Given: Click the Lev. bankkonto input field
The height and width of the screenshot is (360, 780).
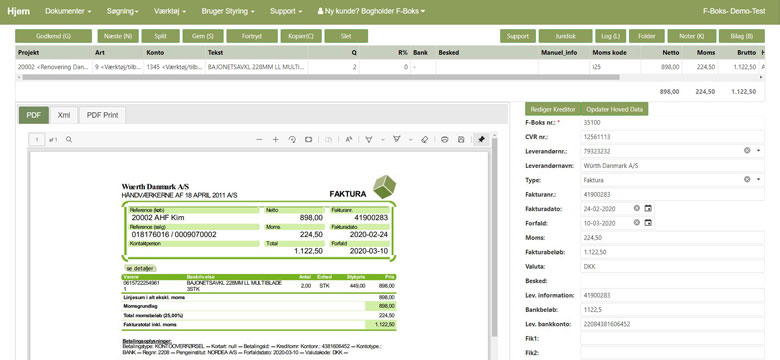Looking at the screenshot, I should tap(672, 324).
